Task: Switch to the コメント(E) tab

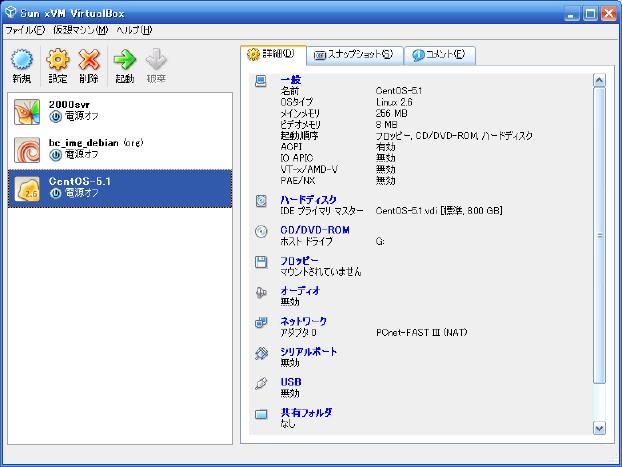Action: 439,54
